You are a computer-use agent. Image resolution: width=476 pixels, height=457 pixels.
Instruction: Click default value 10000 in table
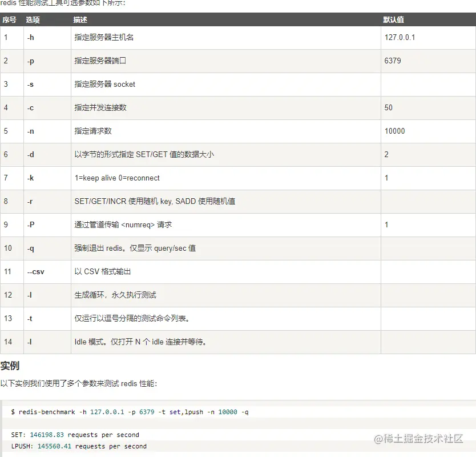[394, 131]
